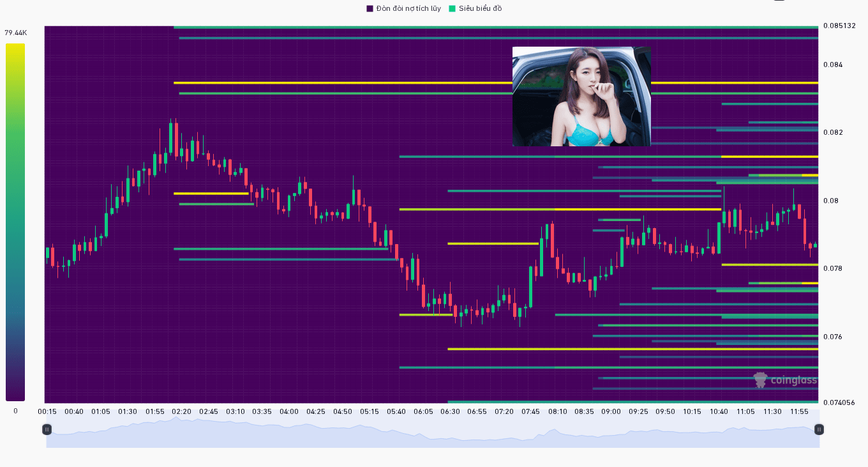
Task: Click the 05:15 time axis label
Action: click(370, 411)
